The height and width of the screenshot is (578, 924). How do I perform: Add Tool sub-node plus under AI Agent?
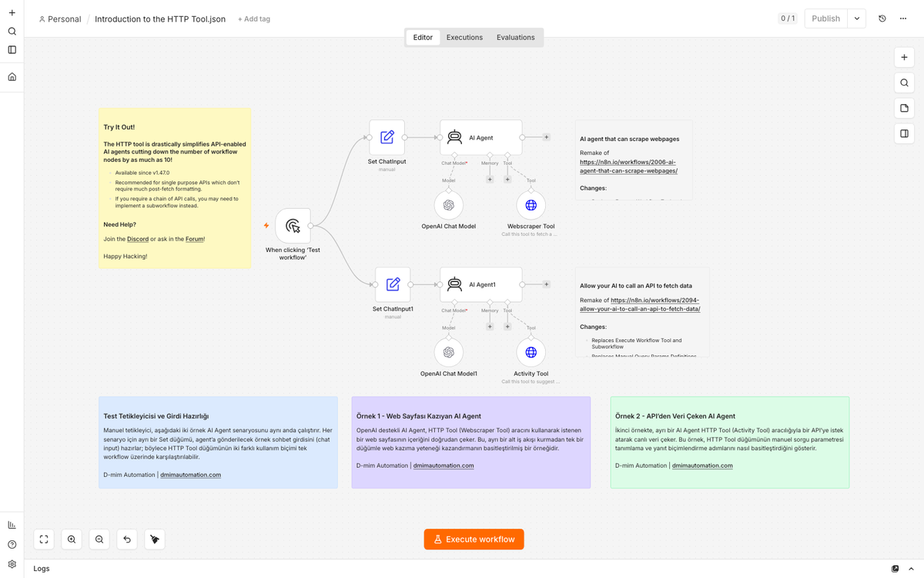coord(507,180)
